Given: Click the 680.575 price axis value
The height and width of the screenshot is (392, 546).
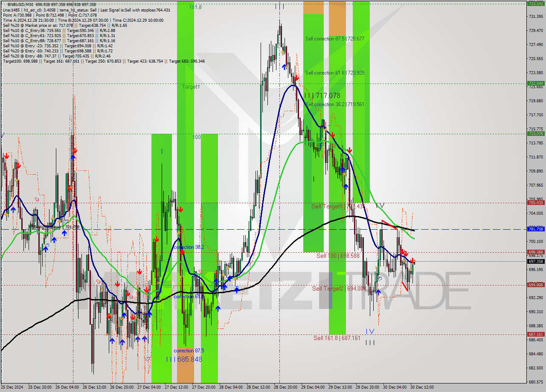Looking at the screenshot, I should coord(536,382).
